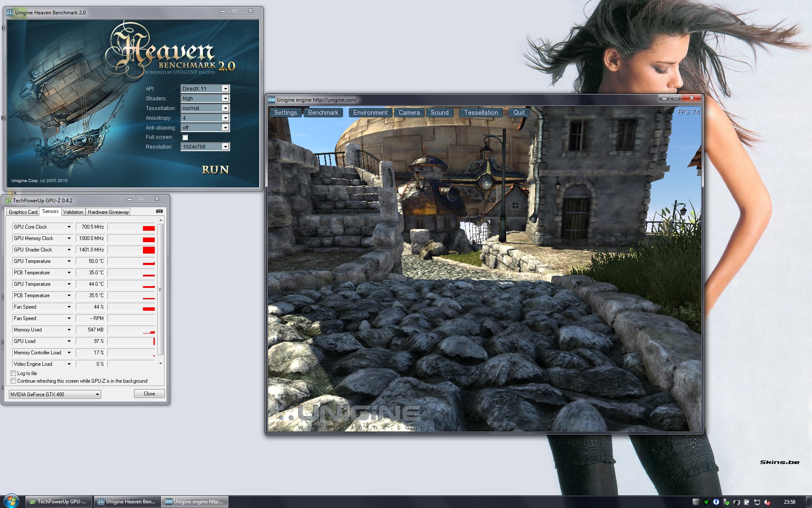Click the Unigine engine window title icon
This screenshot has height=508, width=812.
(x=272, y=99)
